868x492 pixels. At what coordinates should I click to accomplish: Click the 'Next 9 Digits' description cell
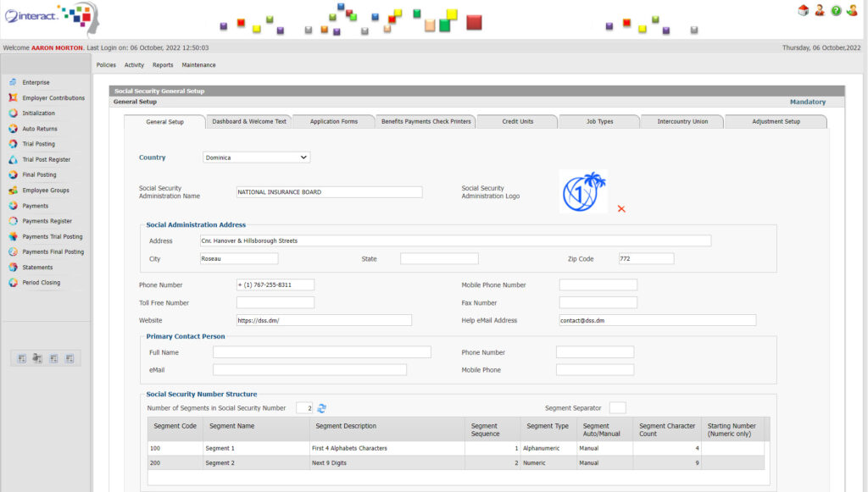(x=387, y=463)
